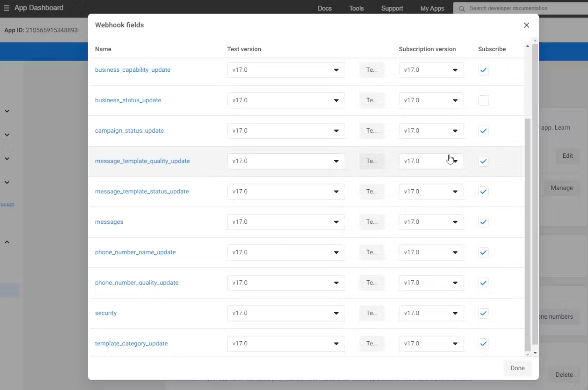
Task: Click Manage button in background page
Action: 562,188
